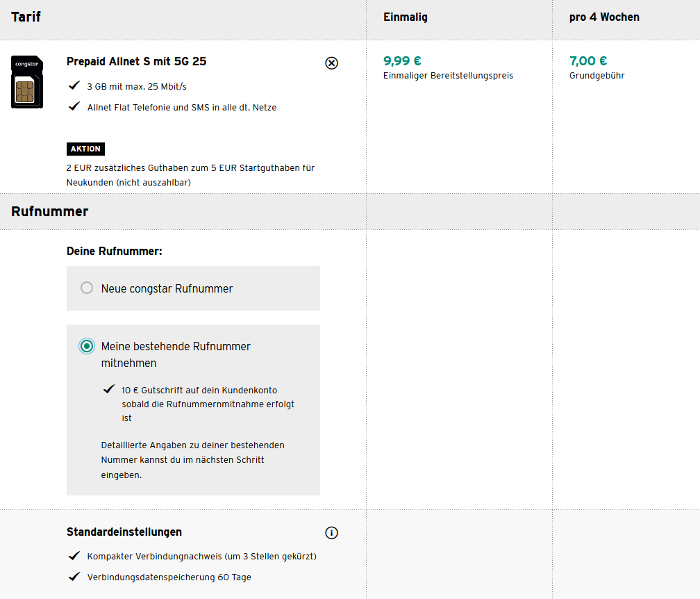Click the 7,00 € Grundgebühr price

[x=588, y=61]
